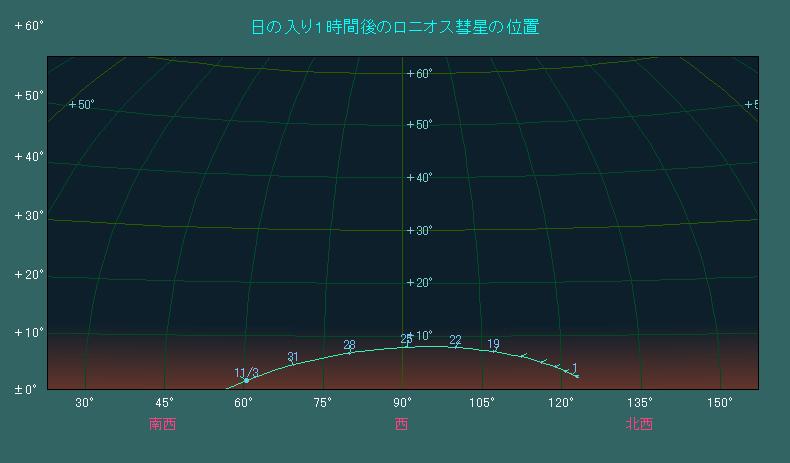
Task: Click the 90° azimuth axis label
Action: click(x=401, y=402)
